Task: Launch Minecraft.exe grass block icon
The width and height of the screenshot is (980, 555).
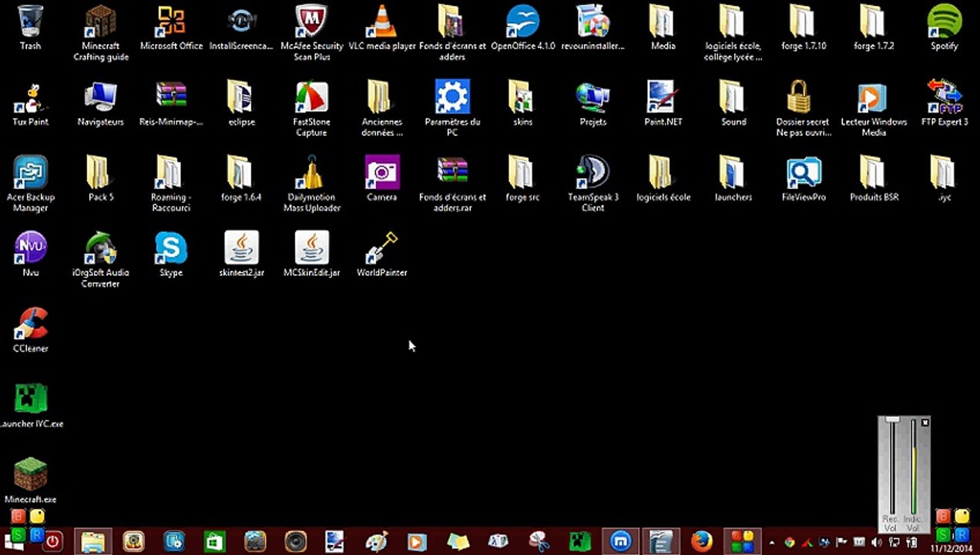Action: pos(30,481)
